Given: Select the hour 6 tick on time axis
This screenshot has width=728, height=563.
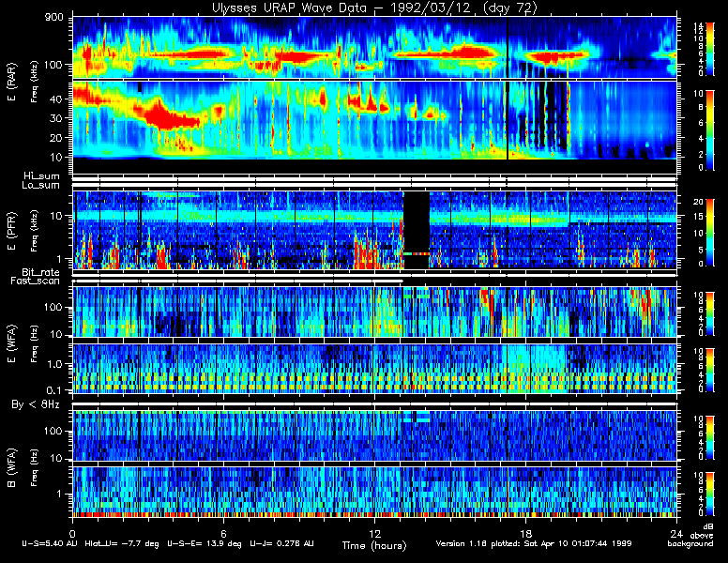Looking at the screenshot, I should [x=223, y=533].
